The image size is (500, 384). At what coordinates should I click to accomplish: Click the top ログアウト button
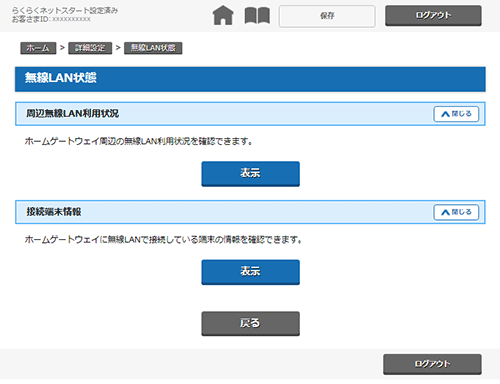tap(433, 15)
